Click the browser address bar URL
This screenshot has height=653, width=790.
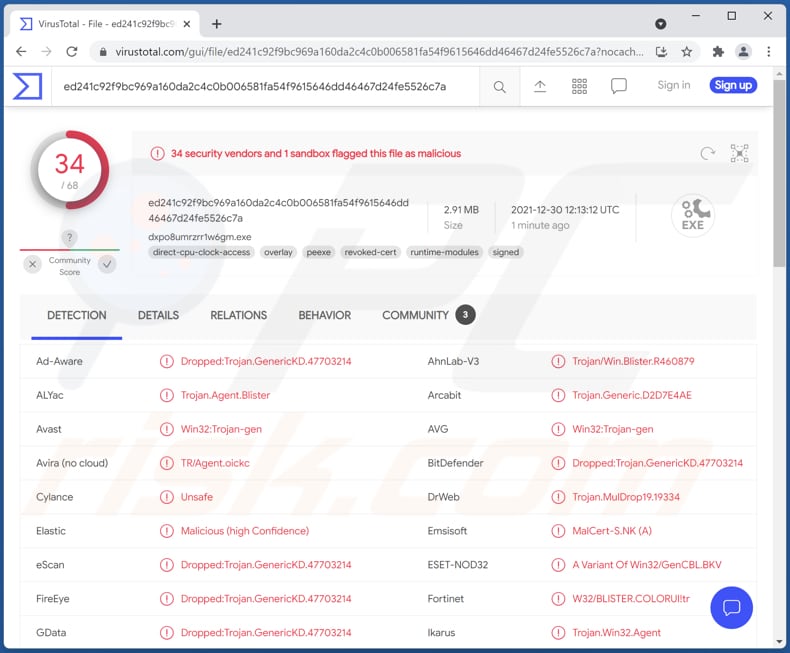pyautogui.click(x=379, y=51)
